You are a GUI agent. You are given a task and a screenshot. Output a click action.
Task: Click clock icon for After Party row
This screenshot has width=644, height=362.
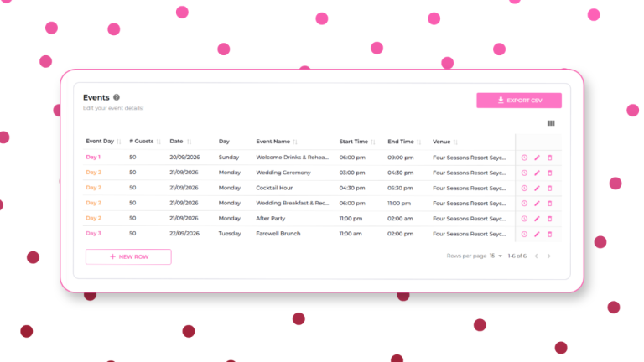524,219
